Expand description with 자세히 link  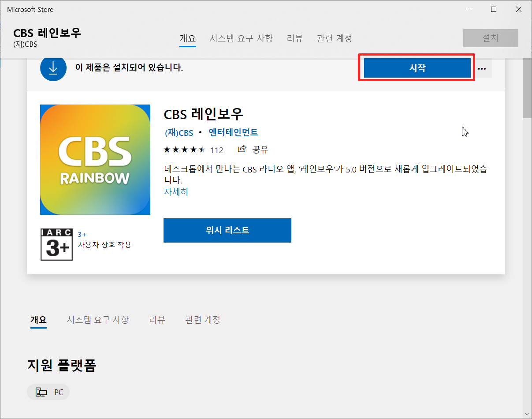click(176, 192)
